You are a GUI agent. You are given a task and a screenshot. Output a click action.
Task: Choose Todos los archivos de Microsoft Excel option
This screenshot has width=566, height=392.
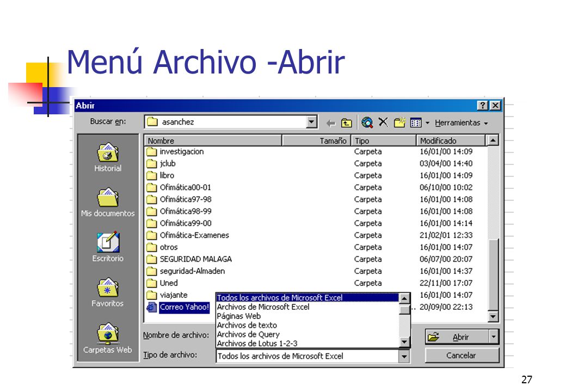click(307, 298)
